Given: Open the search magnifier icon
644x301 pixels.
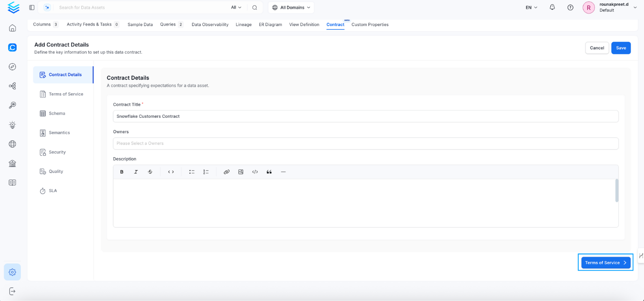Looking at the screenshot, I should click(255, 7).
